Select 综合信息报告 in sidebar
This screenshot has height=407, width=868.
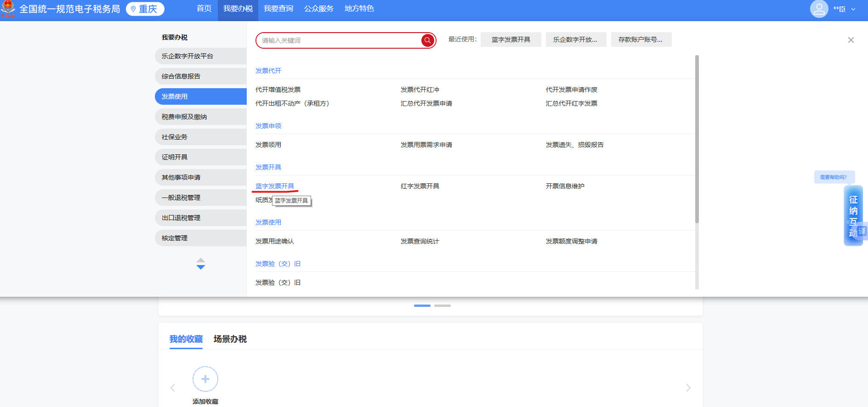tap(201, 76)
